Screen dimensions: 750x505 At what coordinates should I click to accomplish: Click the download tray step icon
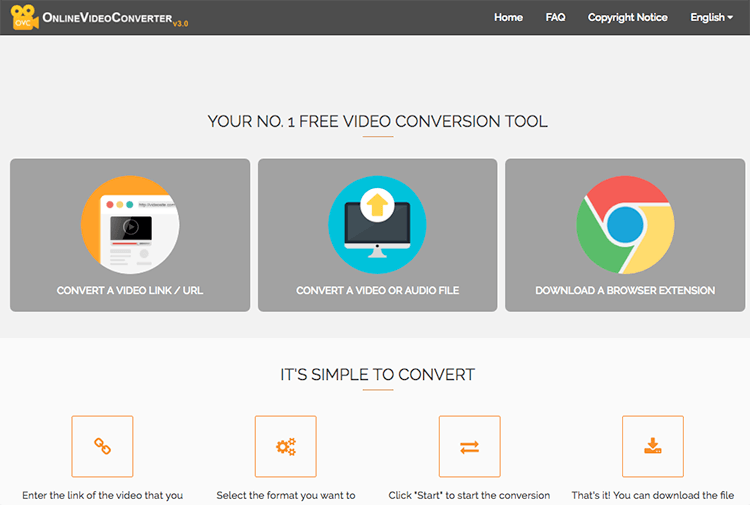pyautogui.click(x=653, y=446)
